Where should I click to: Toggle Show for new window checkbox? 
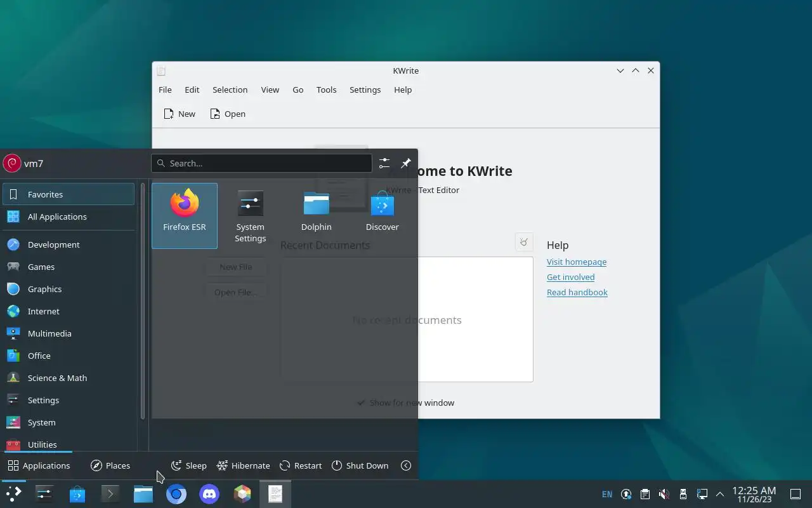(x=405, y=403)
